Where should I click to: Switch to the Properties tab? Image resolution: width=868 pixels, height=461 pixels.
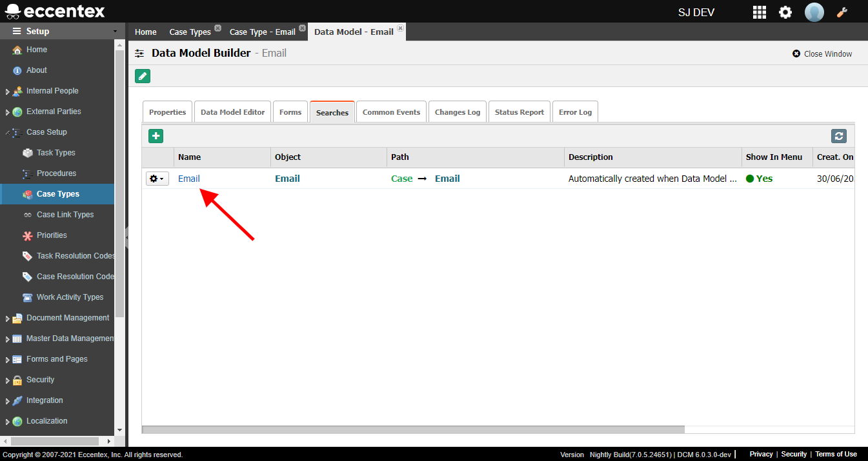(167, 112)
